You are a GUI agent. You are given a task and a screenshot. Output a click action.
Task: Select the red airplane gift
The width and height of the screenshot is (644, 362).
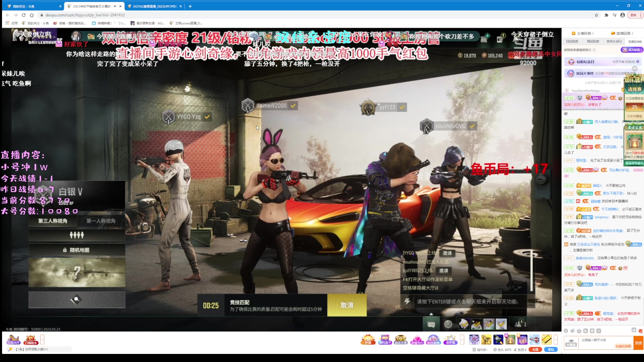[534, 340]
